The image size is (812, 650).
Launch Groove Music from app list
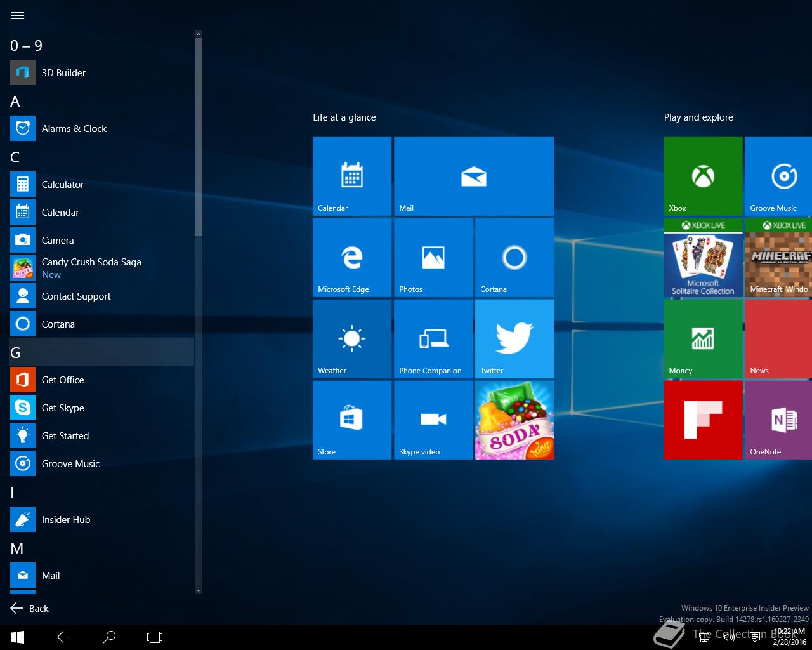101,463
